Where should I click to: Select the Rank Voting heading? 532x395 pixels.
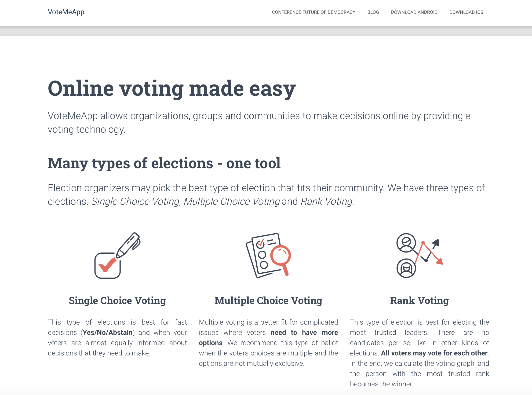pos(419,300)
